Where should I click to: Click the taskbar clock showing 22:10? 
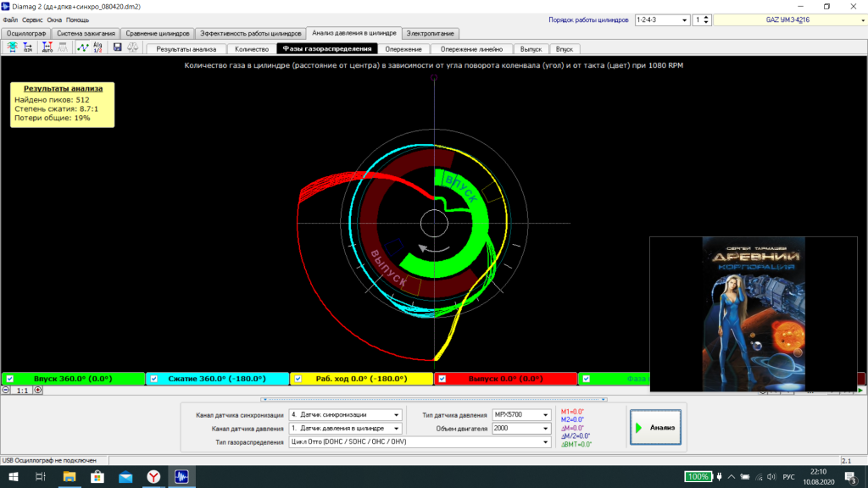pyautogui.click(x=819, y=472)
